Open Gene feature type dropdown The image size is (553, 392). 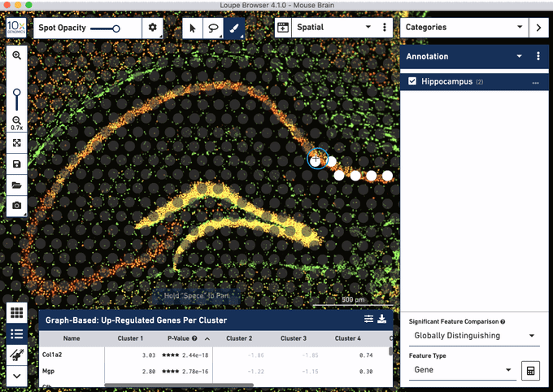[x=463, y=370]
